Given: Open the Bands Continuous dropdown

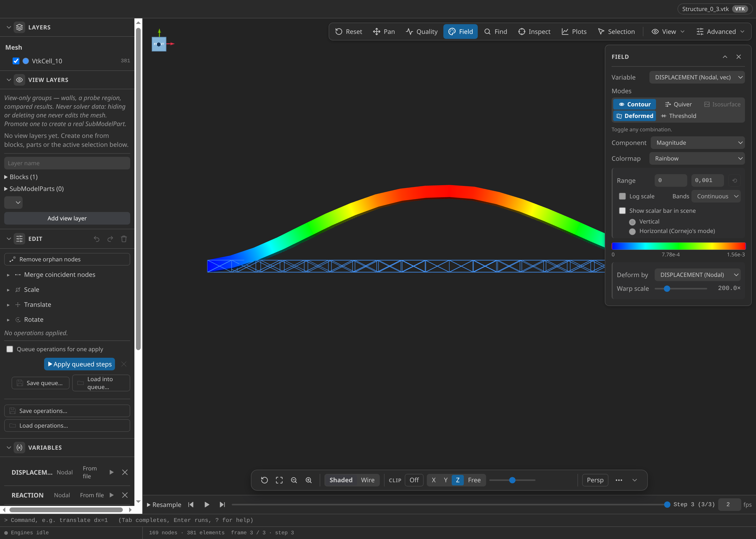Looking at the screenshot, I should pyautogui.click(x=716, y=196).
